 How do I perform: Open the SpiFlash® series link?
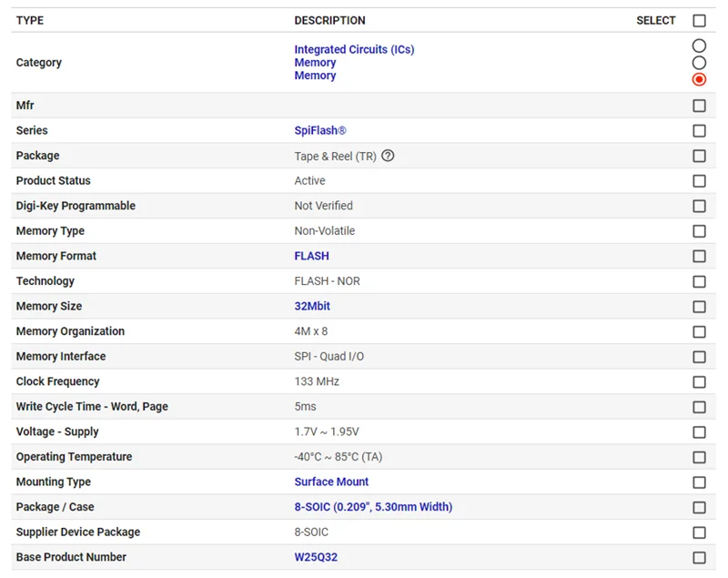click(318, 130)
